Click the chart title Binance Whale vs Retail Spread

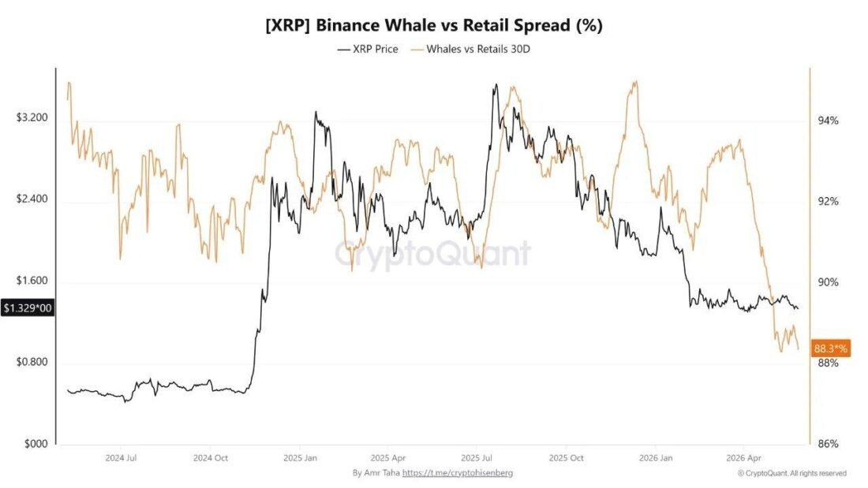coord(434,25)
